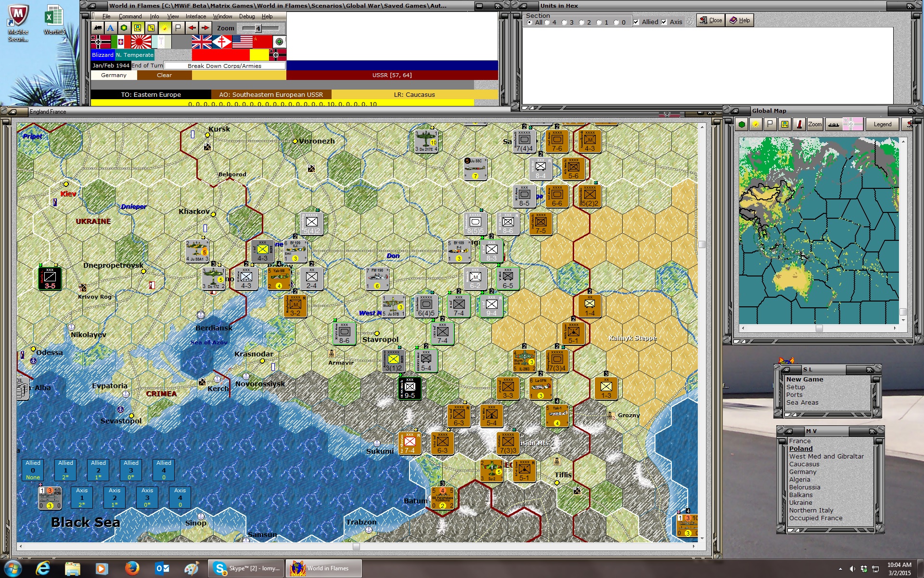Click the red left arrow toolbar icon
Image resolution: width=924 pixels, height=578 pixels.
192,28
